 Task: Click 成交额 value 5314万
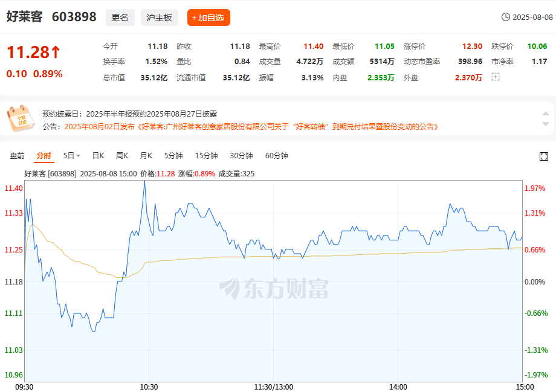coord(382,62)
